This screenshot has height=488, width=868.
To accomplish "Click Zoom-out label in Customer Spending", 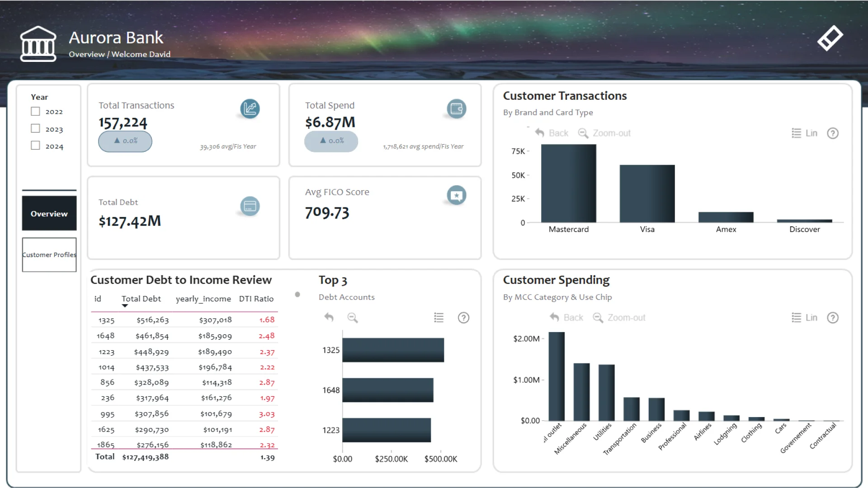I will 627,318.
